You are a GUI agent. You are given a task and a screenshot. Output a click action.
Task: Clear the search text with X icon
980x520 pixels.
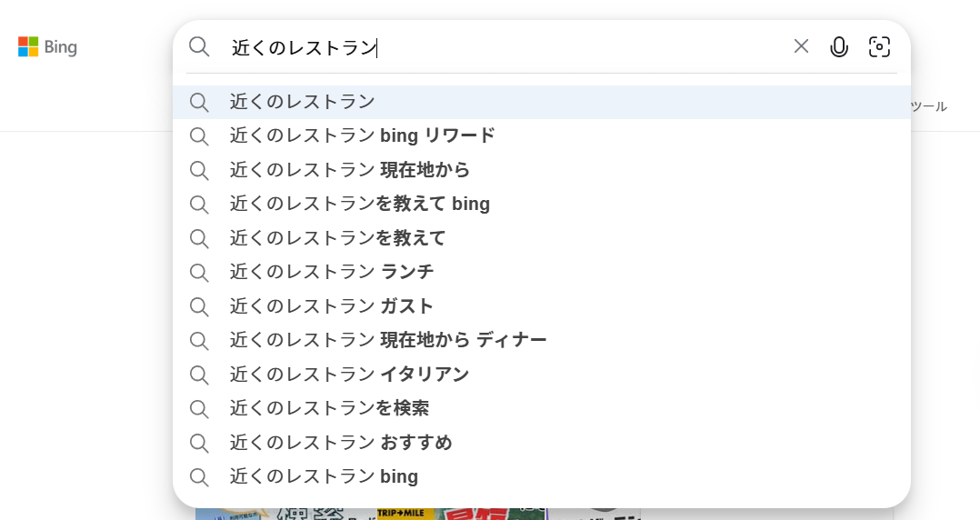pos(801,46)
